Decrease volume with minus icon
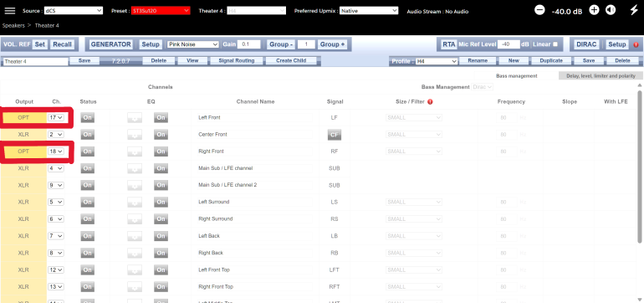 539,10
